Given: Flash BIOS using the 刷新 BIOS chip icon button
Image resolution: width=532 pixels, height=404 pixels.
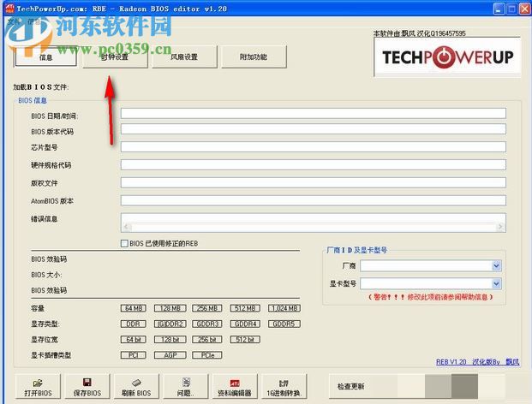Looking at the screenshot, I should pyautogui.click(x=136, y=386).
